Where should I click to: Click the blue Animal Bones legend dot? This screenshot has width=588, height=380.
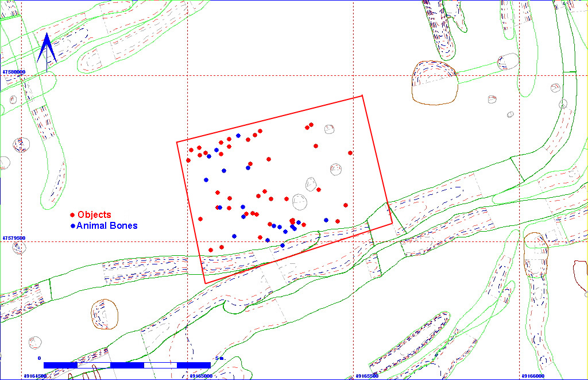[x=72, y=226]
